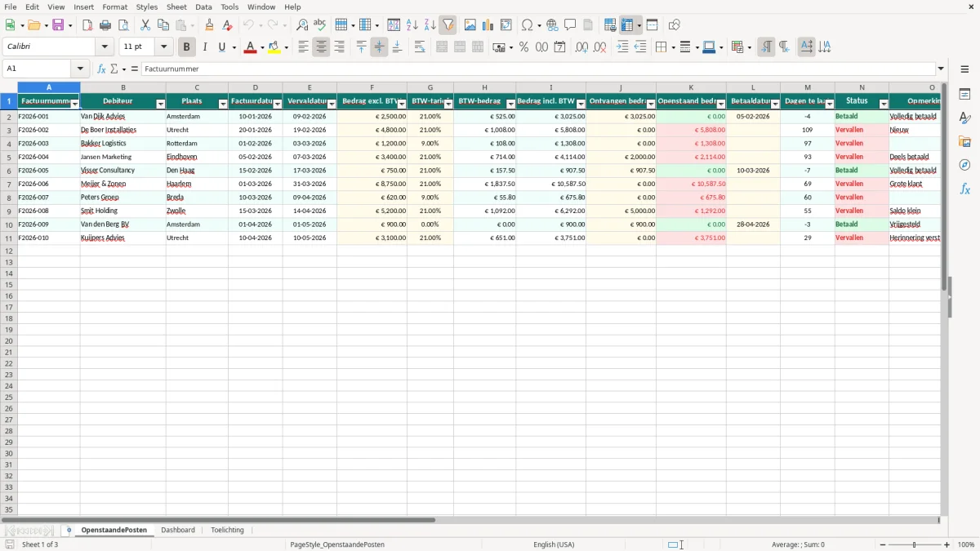Open sidebar Properties panel
The image size is (980, 551).
click(x=964, y=95)
